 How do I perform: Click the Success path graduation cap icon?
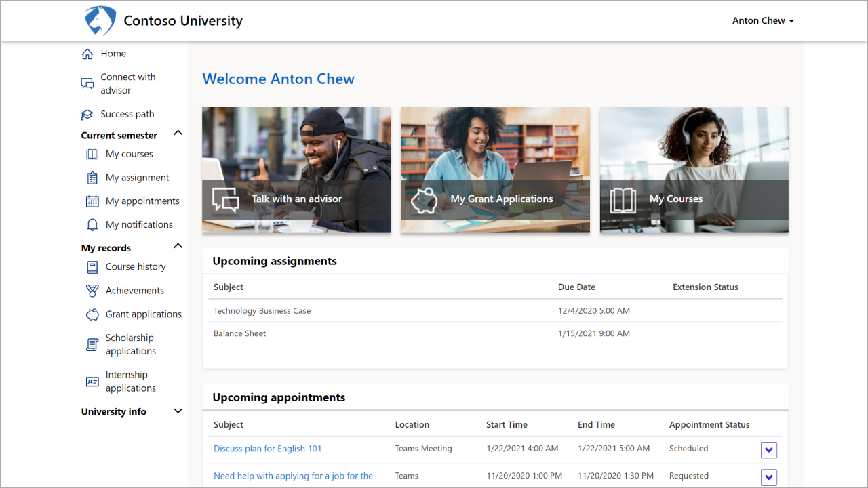tap(87, 114)
